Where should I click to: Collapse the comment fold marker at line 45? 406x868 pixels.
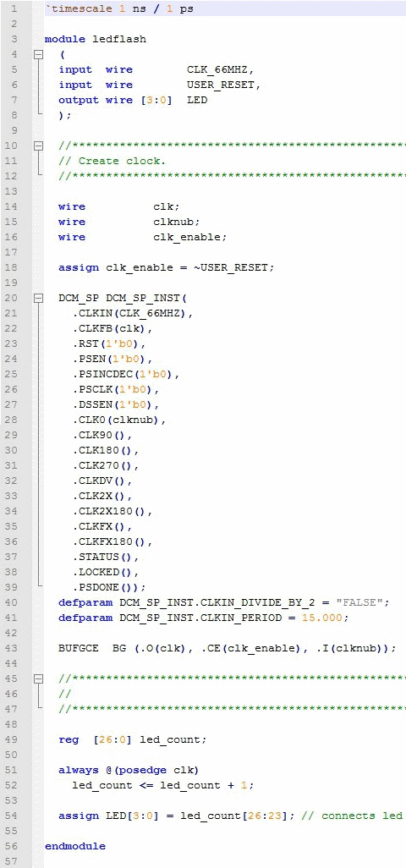38,678
